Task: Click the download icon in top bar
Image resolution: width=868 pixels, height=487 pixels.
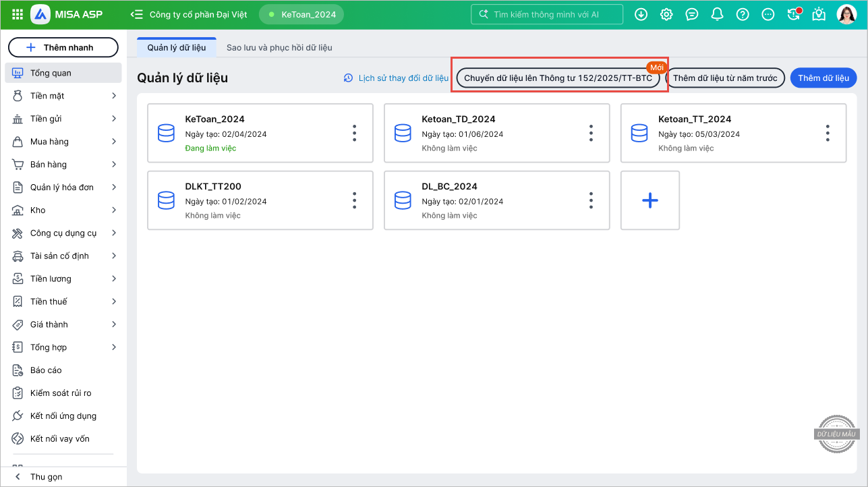Action: [641, 14]
